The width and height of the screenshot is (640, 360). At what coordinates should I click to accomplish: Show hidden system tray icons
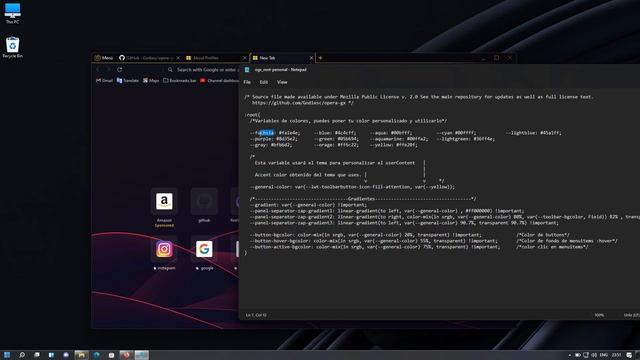(569, 356)
